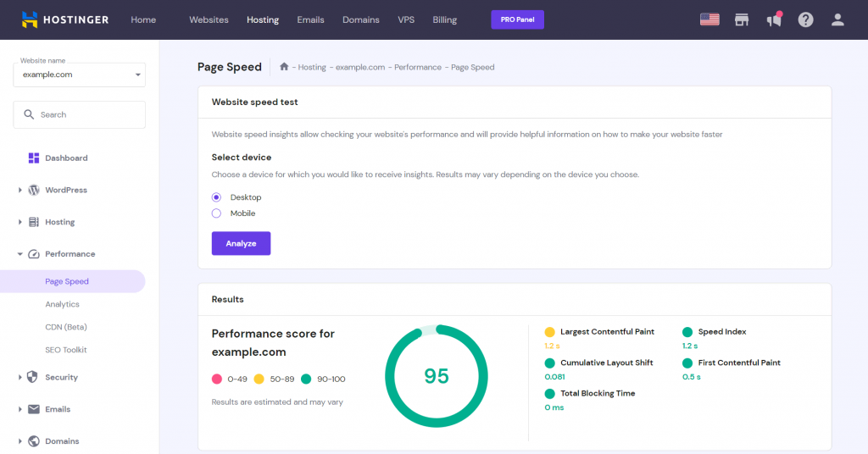This screenshot has width=868, height=454.
Task: Select the Mobile device option
Action: [216, 213]
